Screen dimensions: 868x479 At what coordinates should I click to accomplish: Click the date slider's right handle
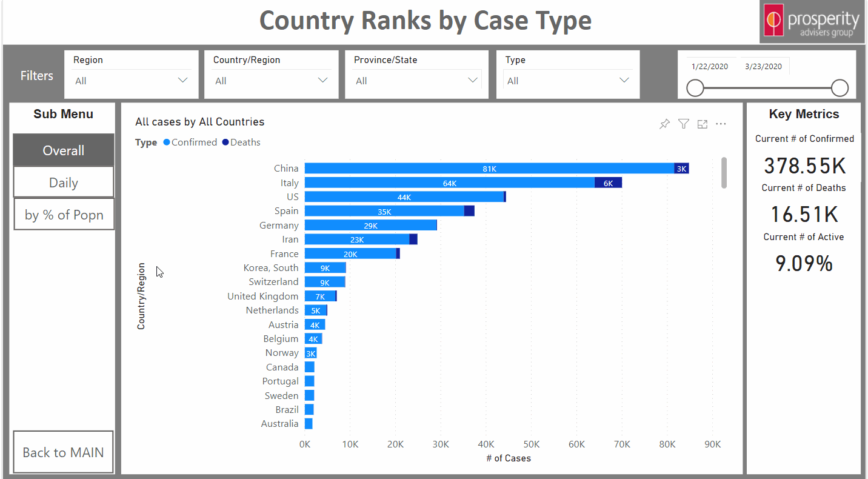tap(840, 89)
